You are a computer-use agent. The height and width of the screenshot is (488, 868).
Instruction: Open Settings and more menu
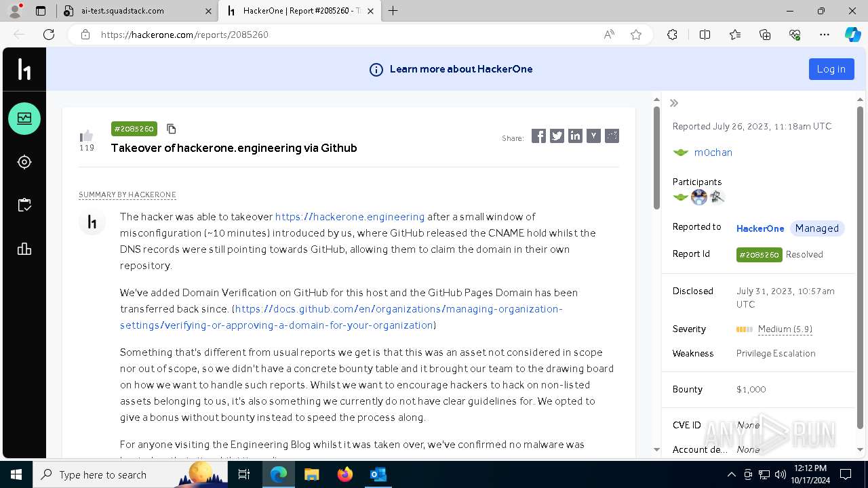825,35
